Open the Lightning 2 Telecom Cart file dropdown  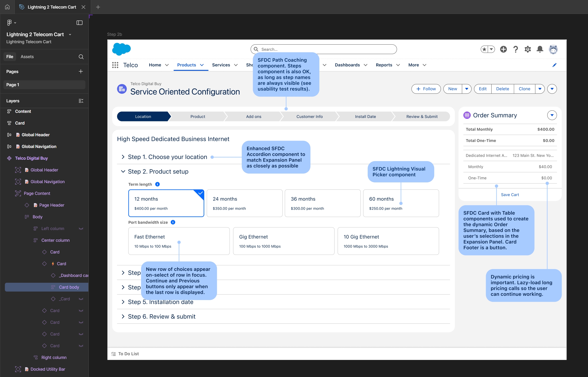[70, 34]
